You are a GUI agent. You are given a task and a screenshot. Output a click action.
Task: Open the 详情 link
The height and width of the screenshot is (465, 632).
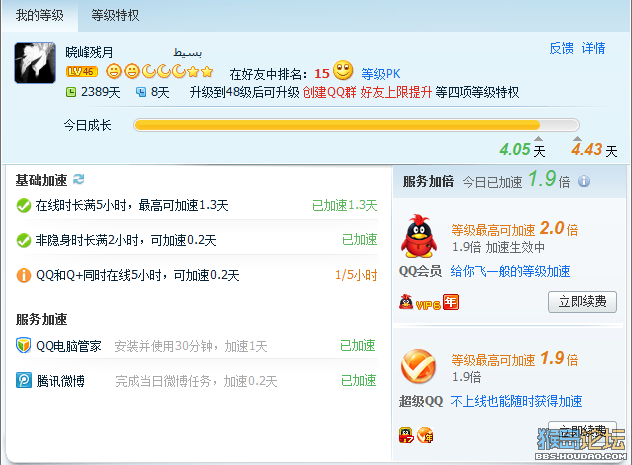point(593,48)
